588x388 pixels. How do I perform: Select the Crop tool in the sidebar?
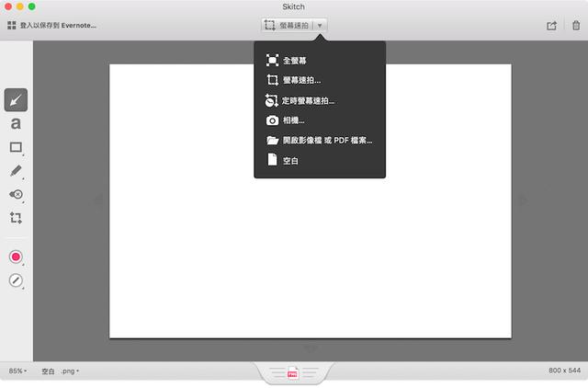[16, 218]
